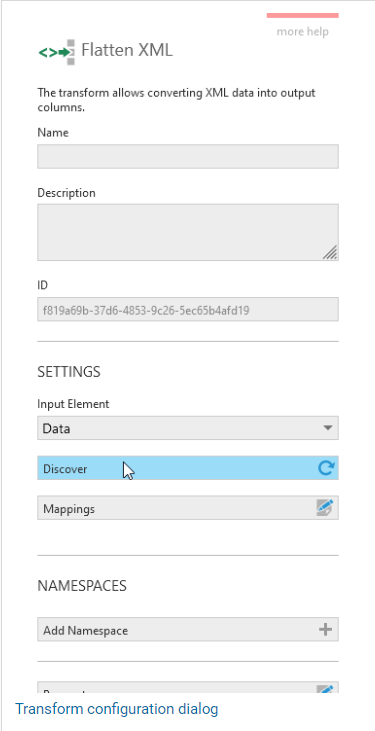Open the Input Element dropdown arrow
The width and height of the screenshot is (375, 731).
328,428
